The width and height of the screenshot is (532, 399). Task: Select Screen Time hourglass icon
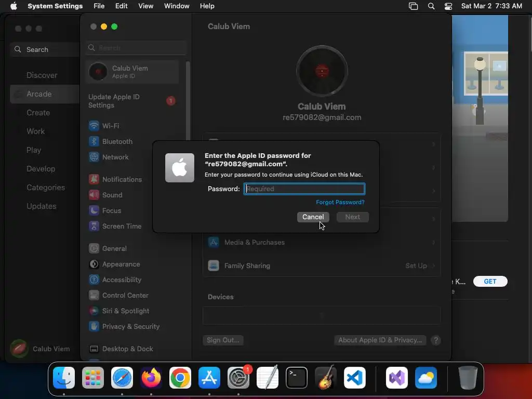[x=94, y=226]
